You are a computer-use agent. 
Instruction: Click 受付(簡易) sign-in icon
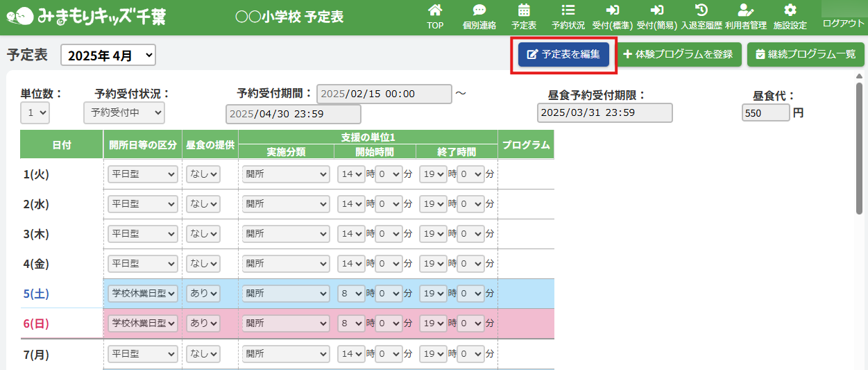click(x=656, y=10)
